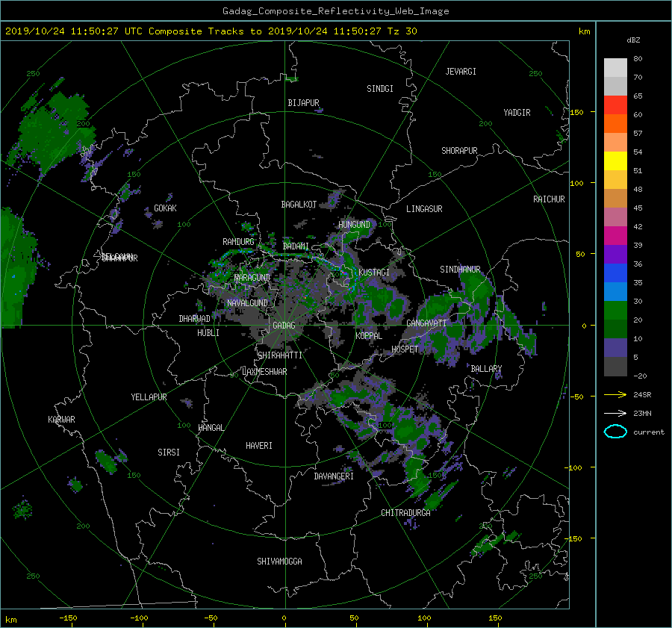The width and height of the screenshot is (672, 628).
Task: Click the CHITRADURGA city label
Action: click(405, 513)
